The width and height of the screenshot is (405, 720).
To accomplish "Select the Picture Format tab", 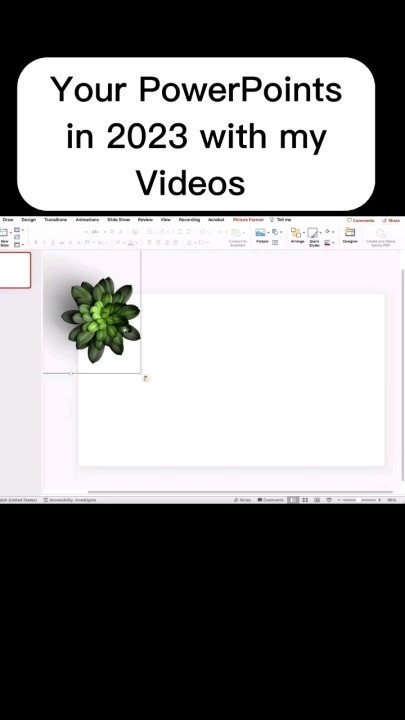I will click(x=248, y=220).
